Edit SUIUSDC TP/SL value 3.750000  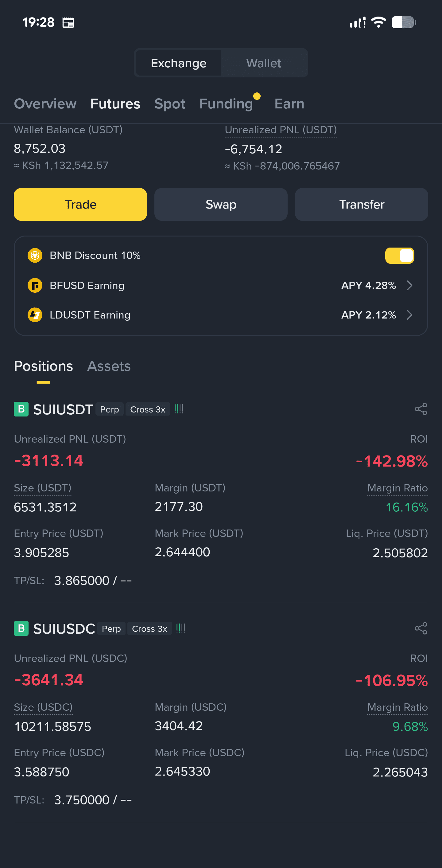[82, 800]
